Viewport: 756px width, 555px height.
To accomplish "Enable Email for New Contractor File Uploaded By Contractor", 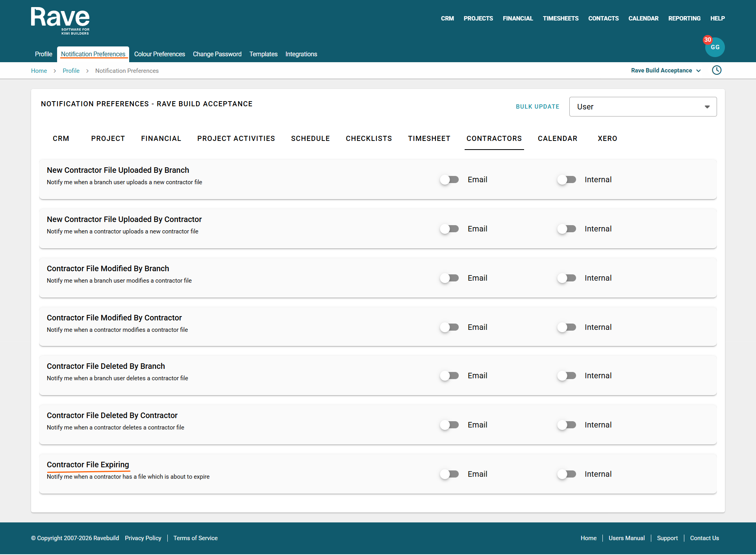I will (449, 229).
